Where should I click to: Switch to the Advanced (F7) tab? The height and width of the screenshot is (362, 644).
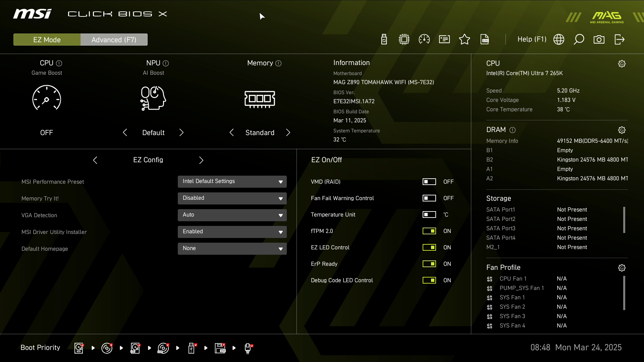coord(114,40)
